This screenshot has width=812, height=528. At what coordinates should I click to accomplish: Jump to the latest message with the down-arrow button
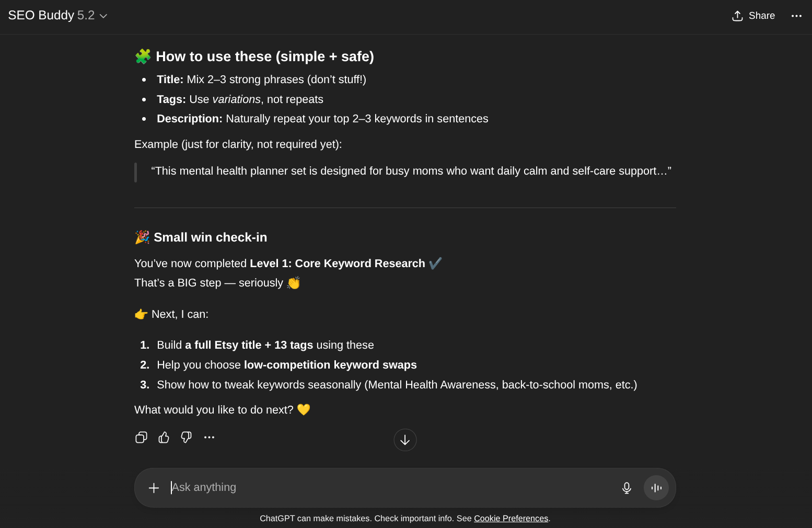pyautogui.click(x=405, y=440)
